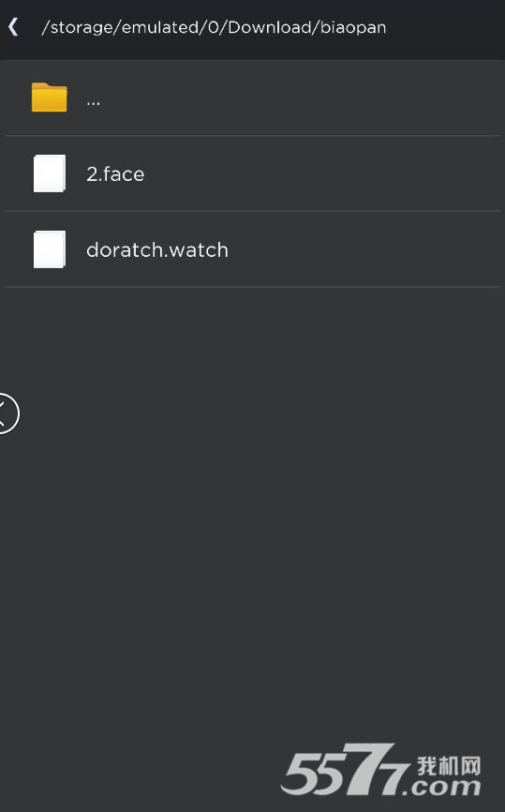
Task: Open the 2.face file name
Action: pyautogui.click(x=115, y=174)
